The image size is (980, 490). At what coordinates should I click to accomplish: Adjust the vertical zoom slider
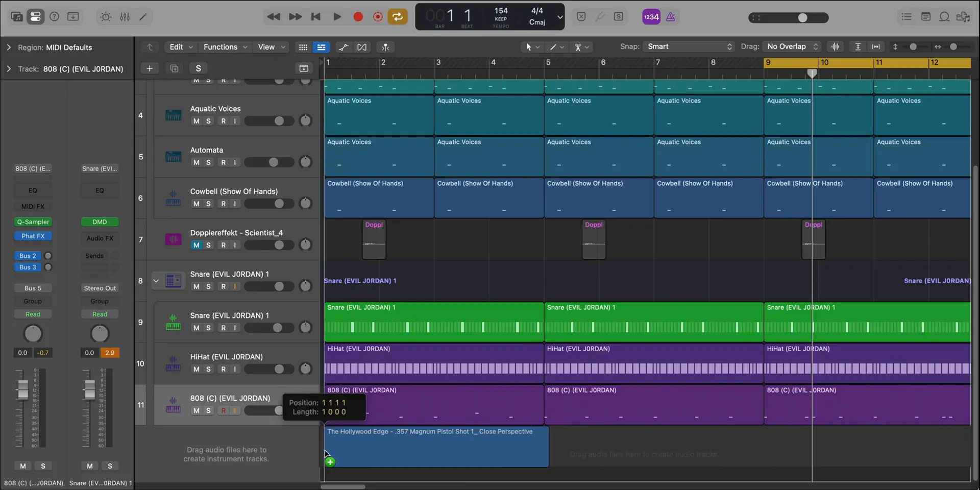(913, 46)
